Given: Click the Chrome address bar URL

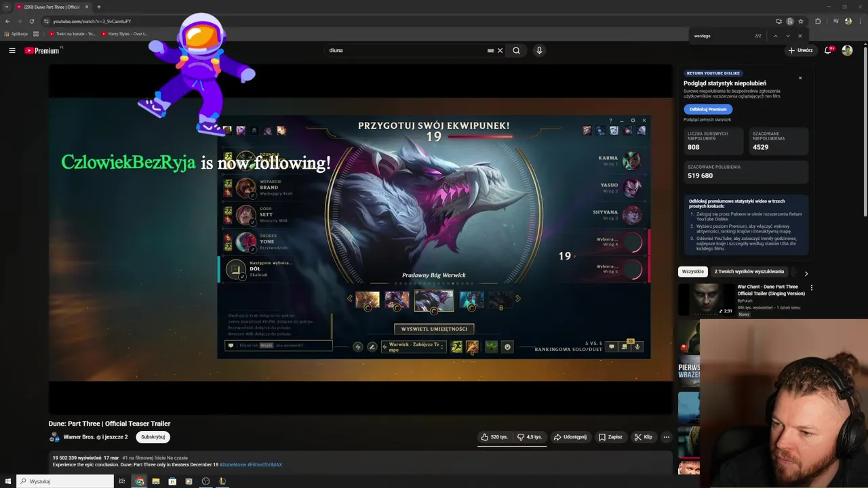Looking at the screenshot, I should pos(92,21).
